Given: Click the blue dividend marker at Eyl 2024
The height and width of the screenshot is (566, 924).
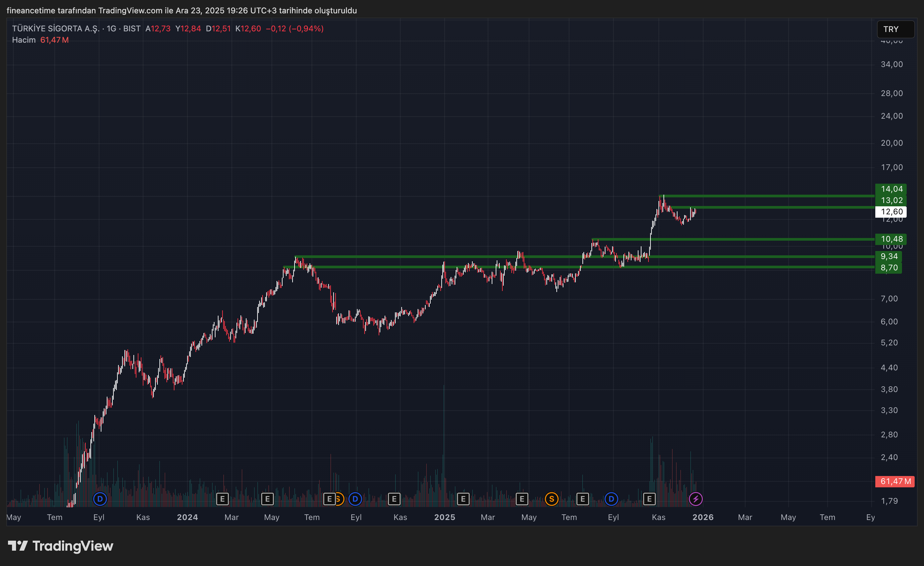Looking at the screenshot, I should point(355,499).
